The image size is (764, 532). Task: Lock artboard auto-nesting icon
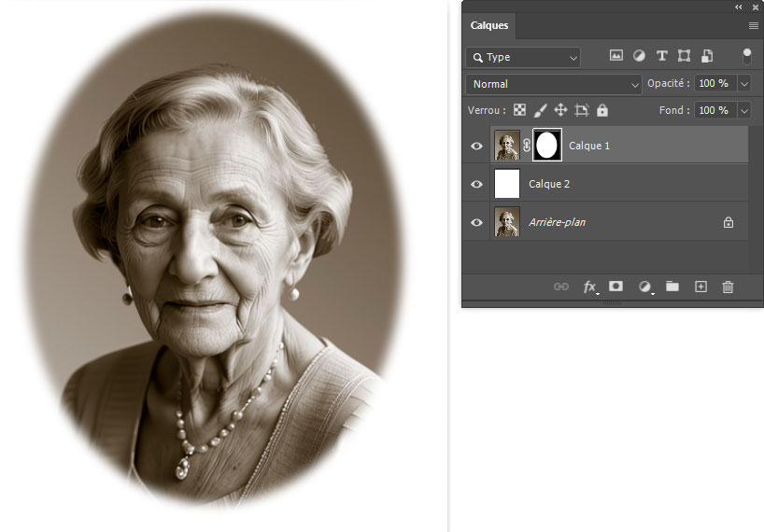point(581,110)
